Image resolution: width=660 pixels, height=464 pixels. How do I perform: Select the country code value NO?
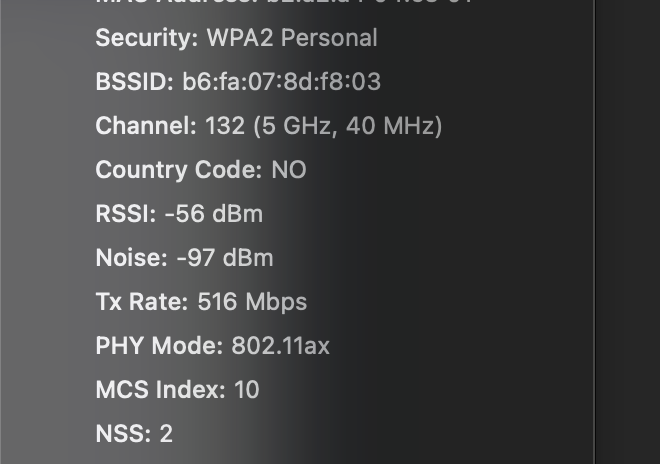(289, 170)
